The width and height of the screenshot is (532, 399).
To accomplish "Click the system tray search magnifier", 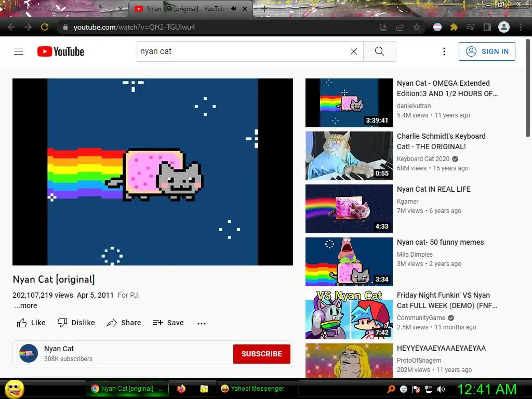I will point(391,389).
